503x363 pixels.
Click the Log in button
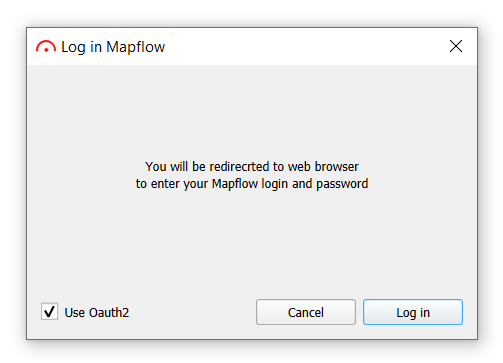coord(413,312)
